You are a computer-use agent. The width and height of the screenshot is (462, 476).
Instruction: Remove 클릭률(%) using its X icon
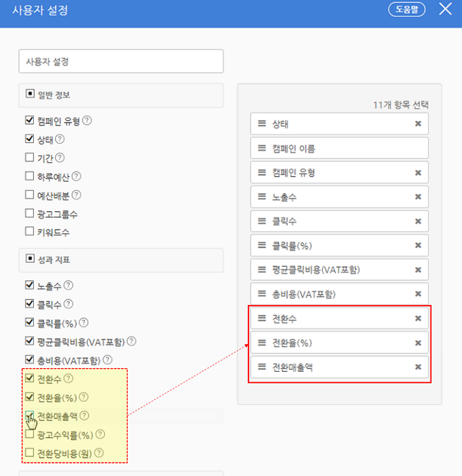click(x=418, y=246)
